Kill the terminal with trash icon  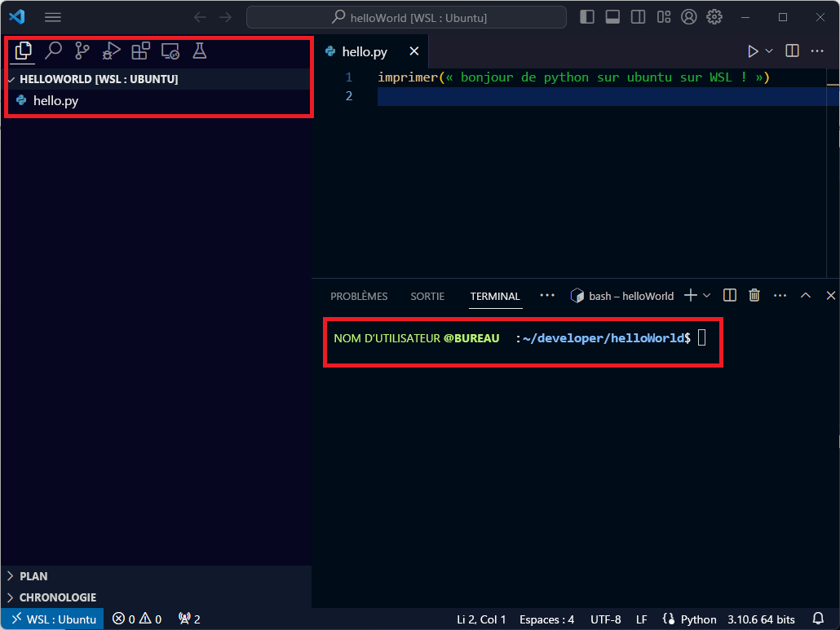[x=754, y=296]
